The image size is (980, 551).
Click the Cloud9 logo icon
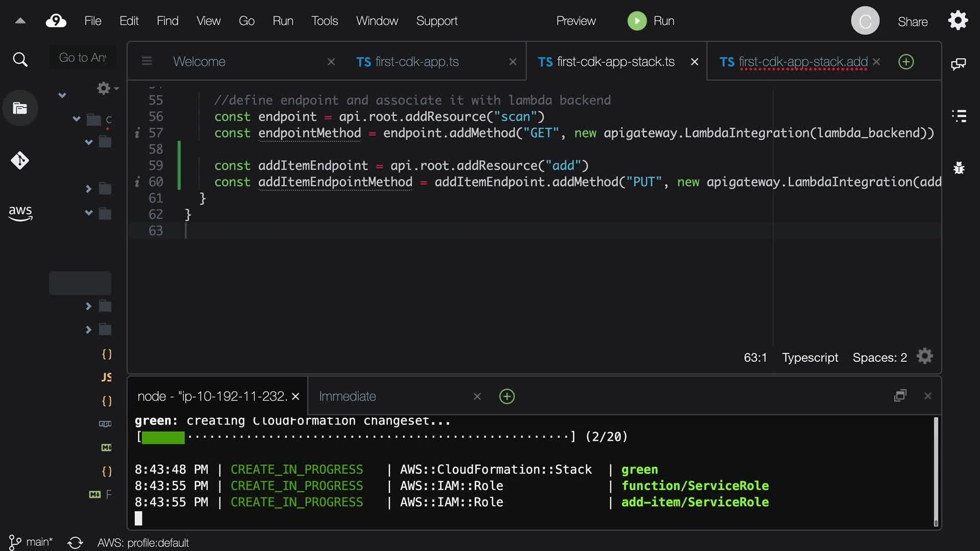(56, 21)
